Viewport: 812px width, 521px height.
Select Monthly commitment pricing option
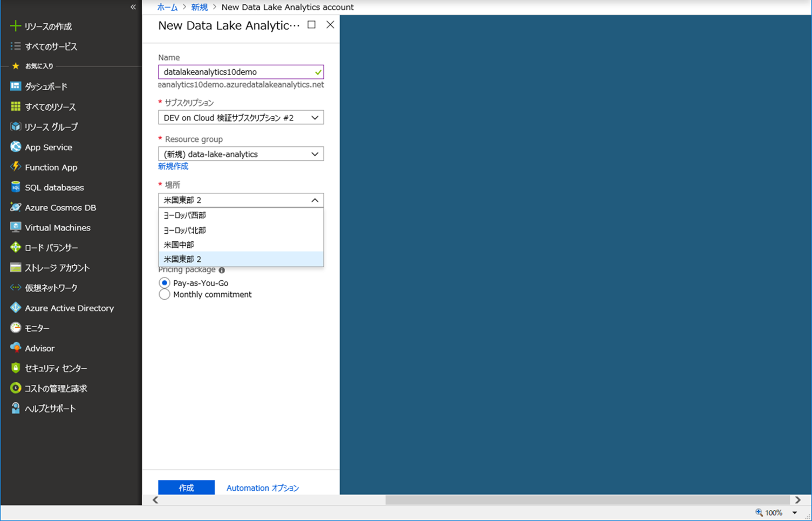(165, 294)
